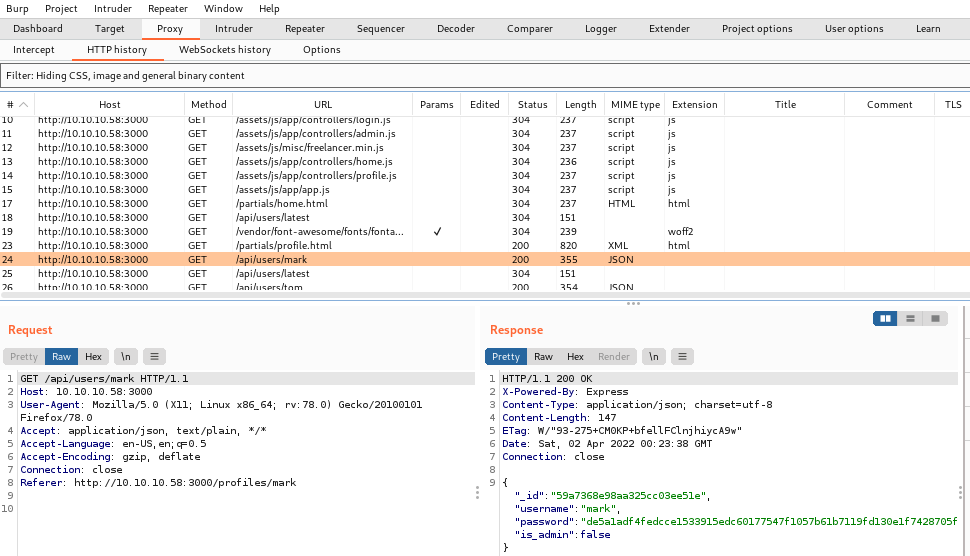970x556 pixels.
Task: Open the Repeater menu in menu bar
Action: pyautogui.click(x=168, y=8)
